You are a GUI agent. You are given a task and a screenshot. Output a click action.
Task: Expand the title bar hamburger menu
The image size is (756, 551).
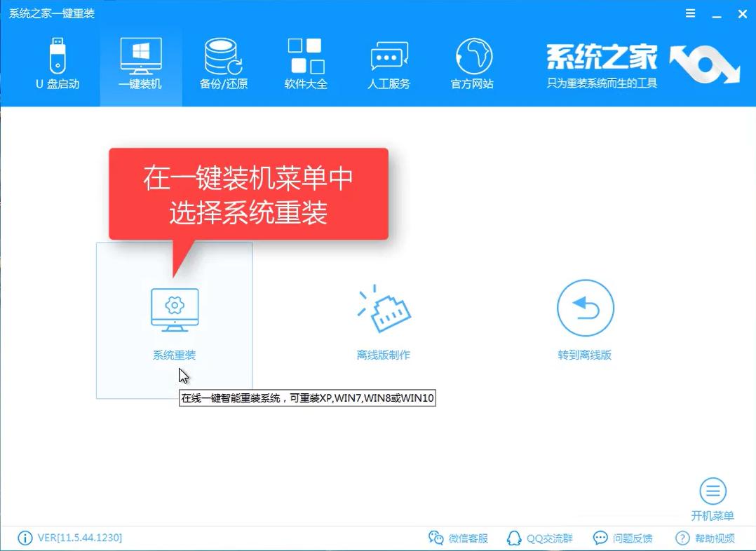(691, 13)
